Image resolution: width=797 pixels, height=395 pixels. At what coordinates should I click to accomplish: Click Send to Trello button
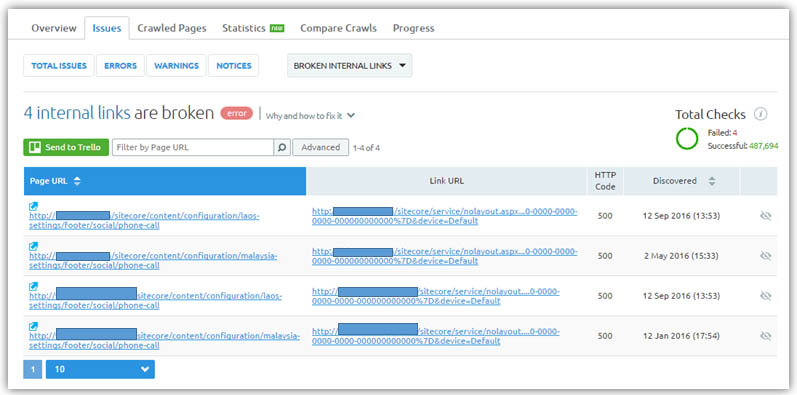coord(66,147)
